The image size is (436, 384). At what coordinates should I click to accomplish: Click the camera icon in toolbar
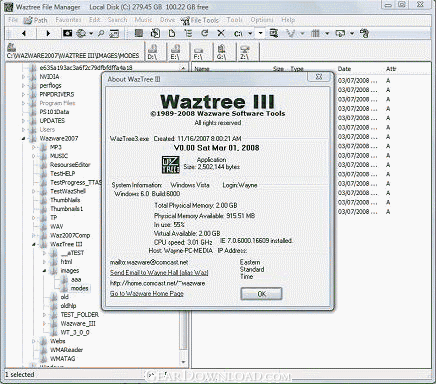coord(68,33)
